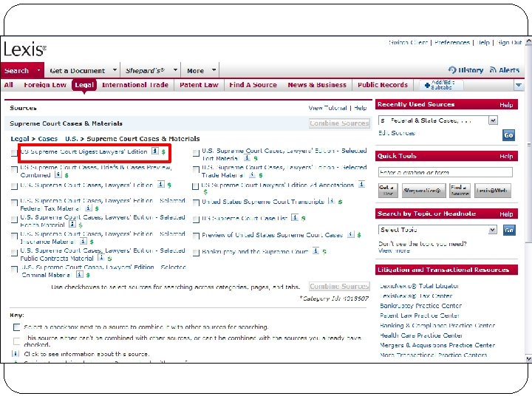Switch to Patent Law subtab

[x=199, y=85]
